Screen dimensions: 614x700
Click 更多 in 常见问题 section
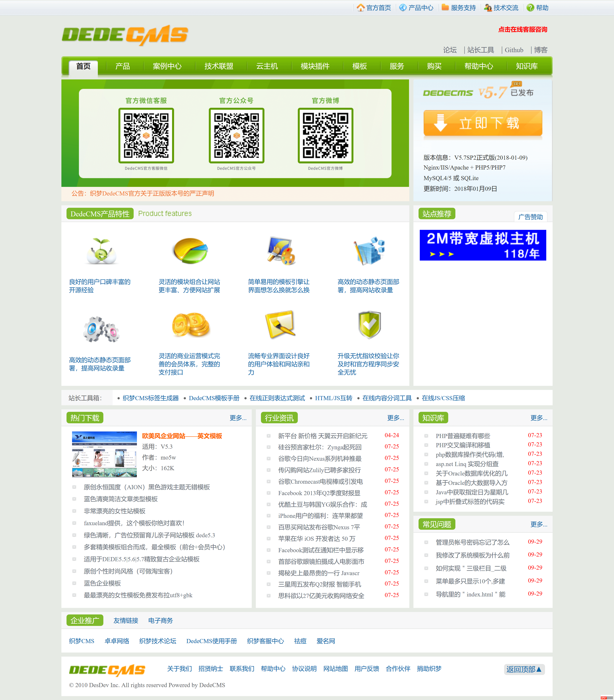(539, 524)
